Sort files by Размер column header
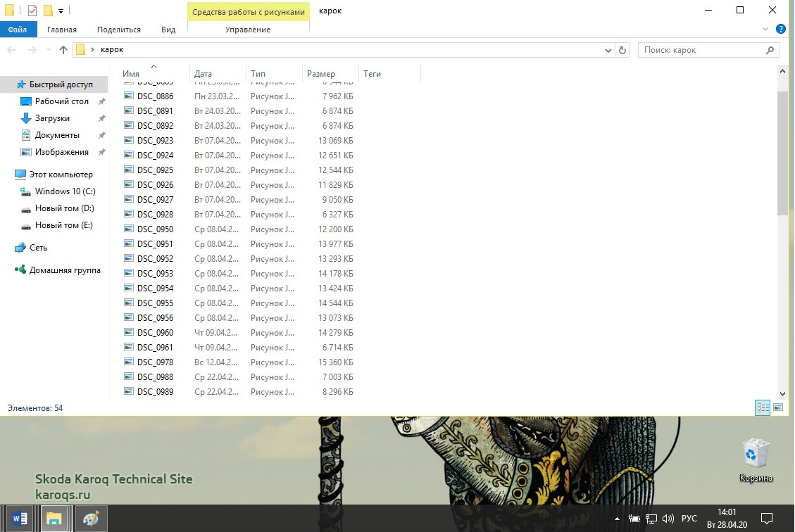The width and height of the screenshot is (795, 532). tap(321, 74)
